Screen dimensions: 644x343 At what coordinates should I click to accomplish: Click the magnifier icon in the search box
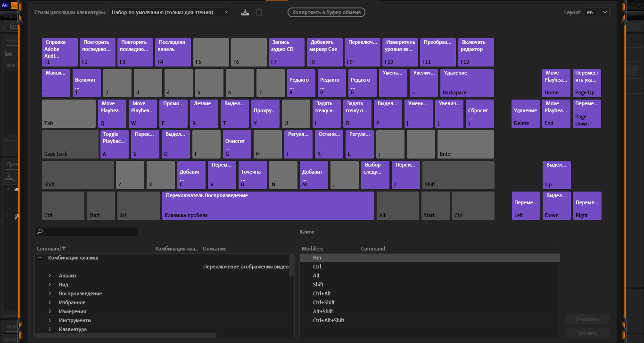[x=40, y=232]
